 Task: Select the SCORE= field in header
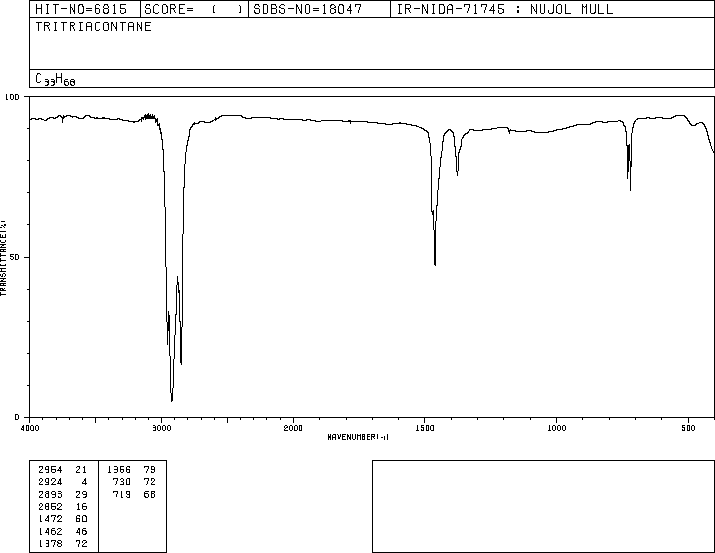click(194, 9)
